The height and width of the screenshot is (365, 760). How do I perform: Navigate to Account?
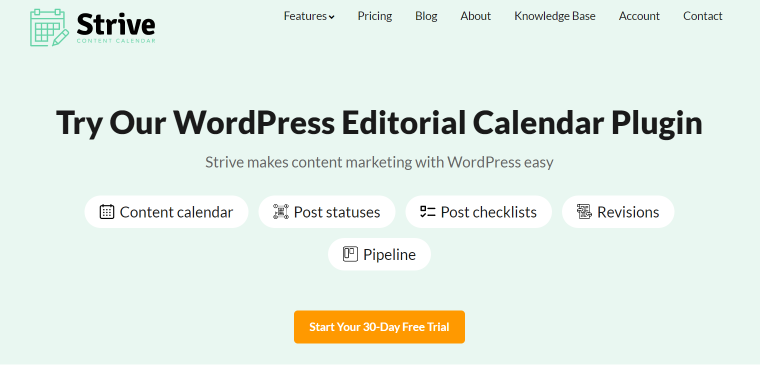[x=639, y=16]
